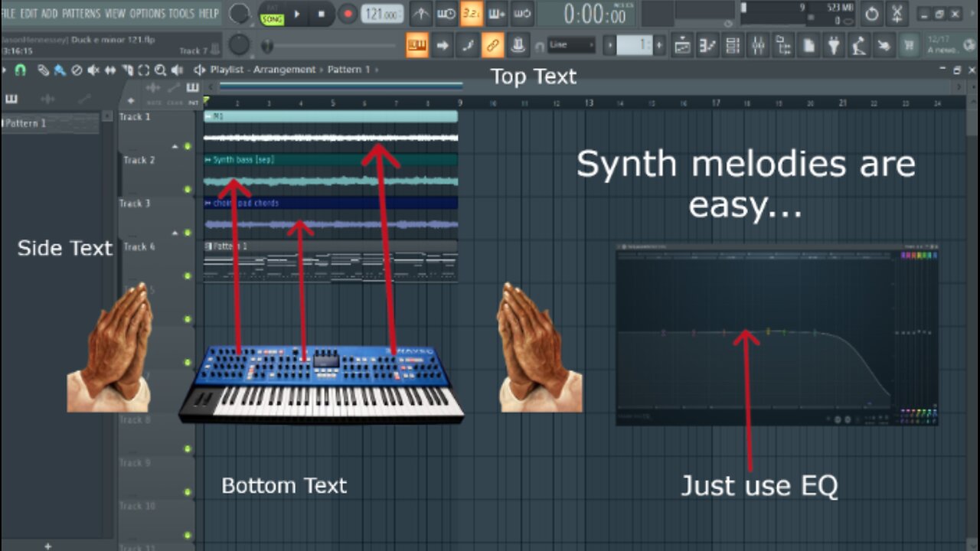Open the plugin picker plug icon
This screenshot has width=980, height=551.
(834, 46)
